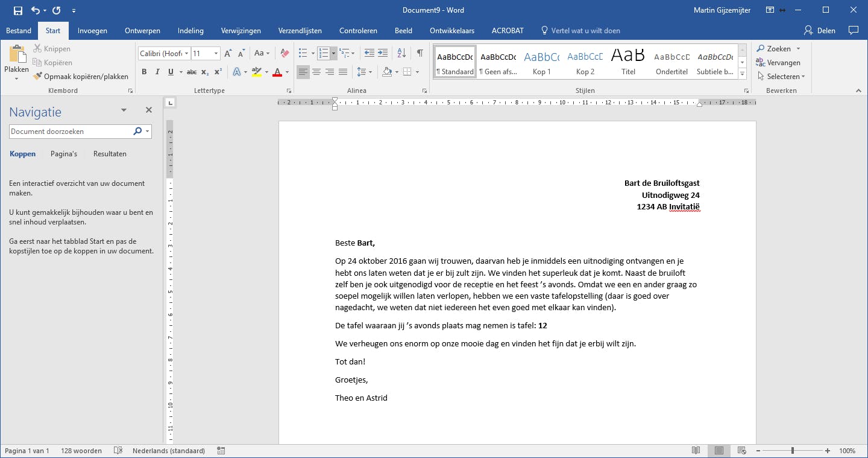
Task: Apply the red font color
Action: tap(277, 72)
